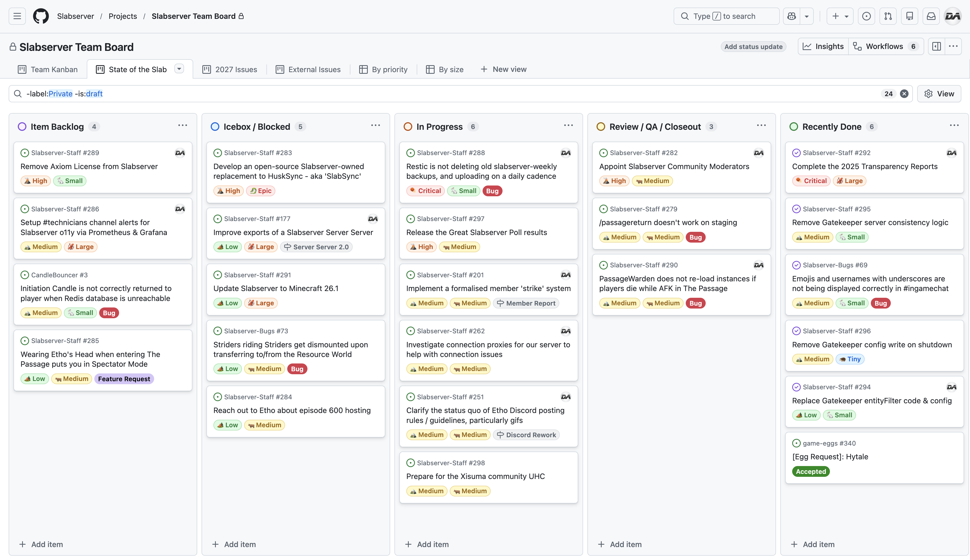This screenshot has height=560, width=970.
Task: Open the hamburger navigation menu
Action: (x=17, y=16)
